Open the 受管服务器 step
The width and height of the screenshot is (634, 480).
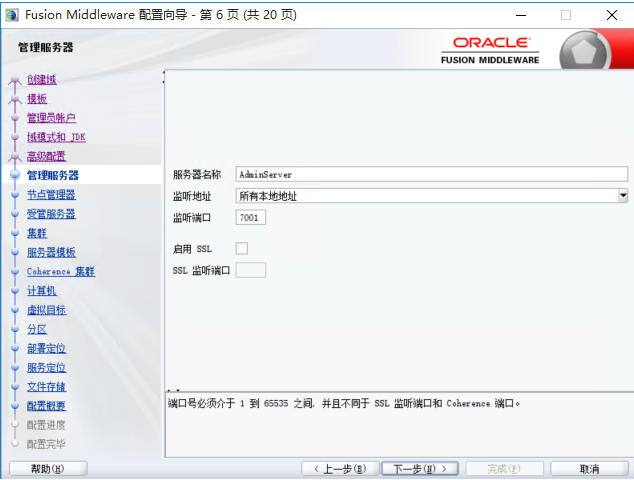(51, 214)
